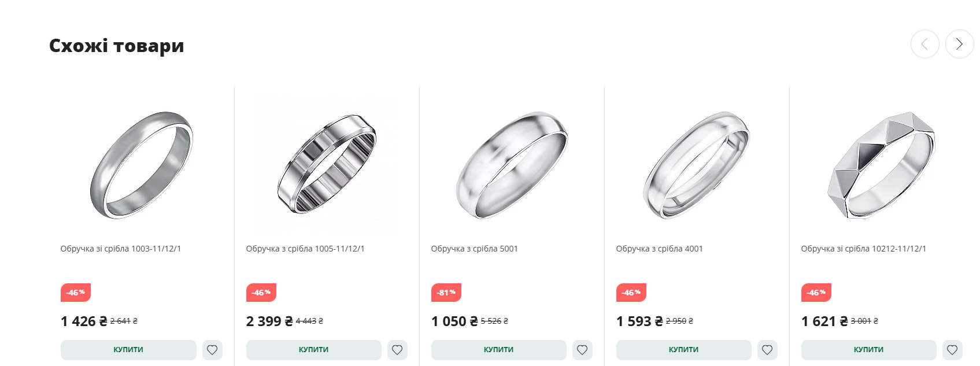This screenshot has width=980, height=366.
Task: Buy the faceted ring 10212-11/12/1
Action: pyautogui.click(x=868, y=350)
